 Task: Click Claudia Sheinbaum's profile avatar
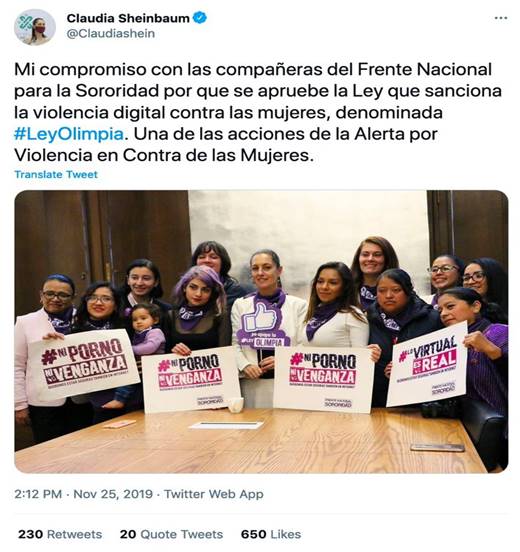[35, 27]
